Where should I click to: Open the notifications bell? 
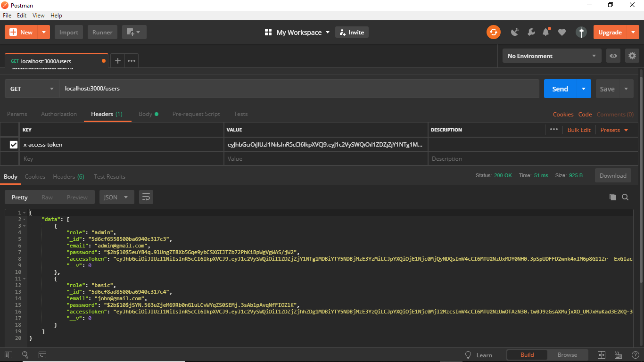pyautogui.click(x=546, y=32)
